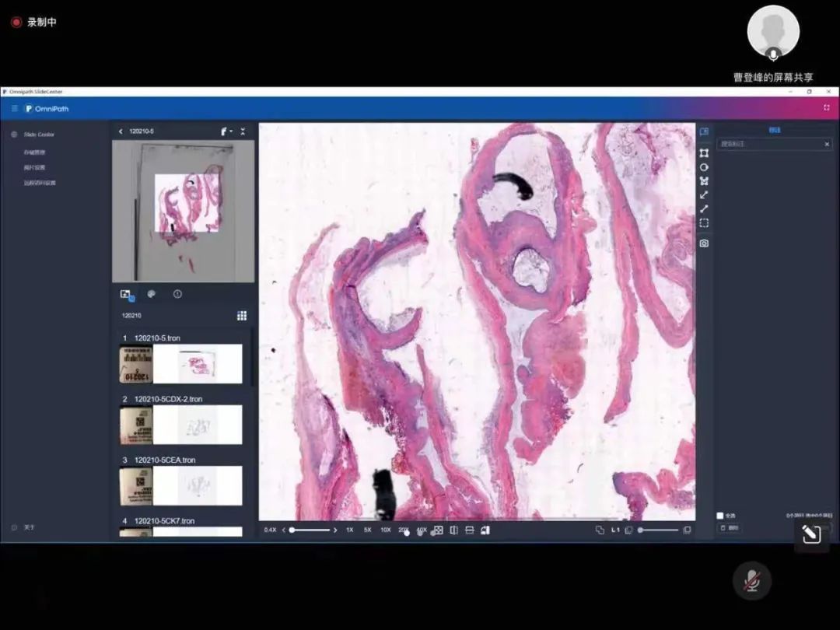Image resolution: width=840 pixels, height=630 pixels.
Task: Open the hamburger menu beside OmniPath
Action: click(x=14, y=108)
